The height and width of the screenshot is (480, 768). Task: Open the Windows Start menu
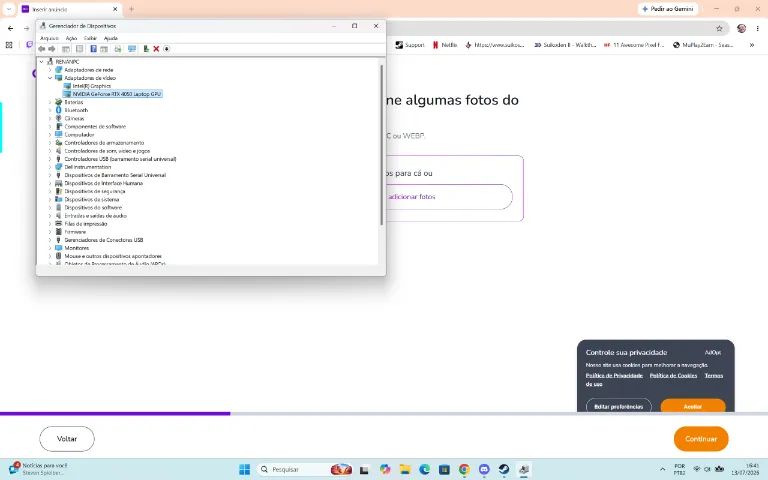244,469
